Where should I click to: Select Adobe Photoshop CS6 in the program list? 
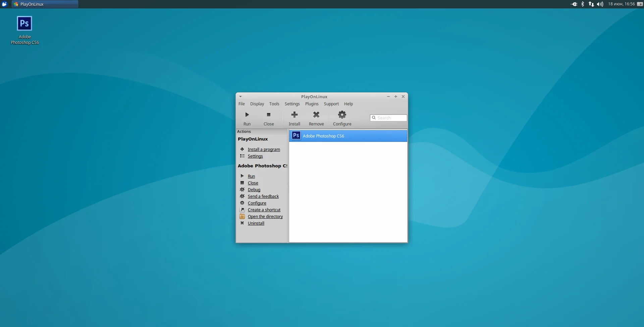tap(348, 136)
